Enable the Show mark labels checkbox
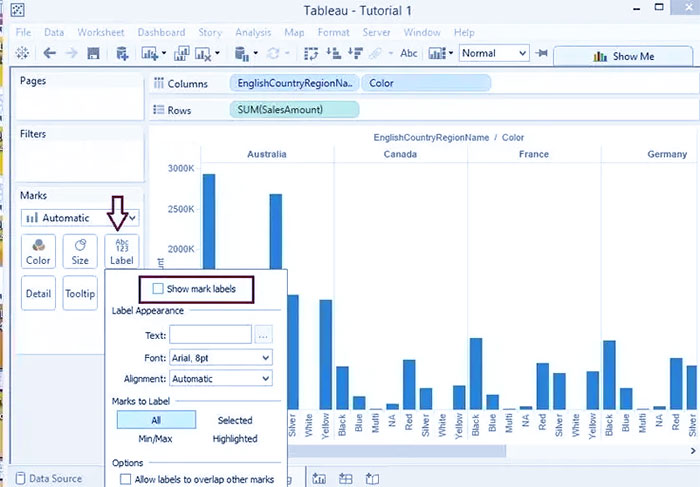This screenshot has height=487, width=700. click(x=158, y=288)
